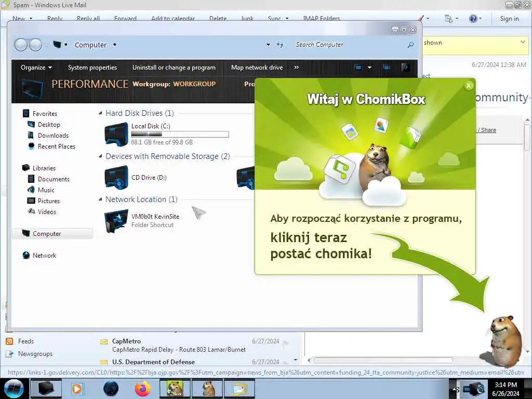Click the taskbar clock
The width and height of the screenshot is (532, 399).
point(506,389)
